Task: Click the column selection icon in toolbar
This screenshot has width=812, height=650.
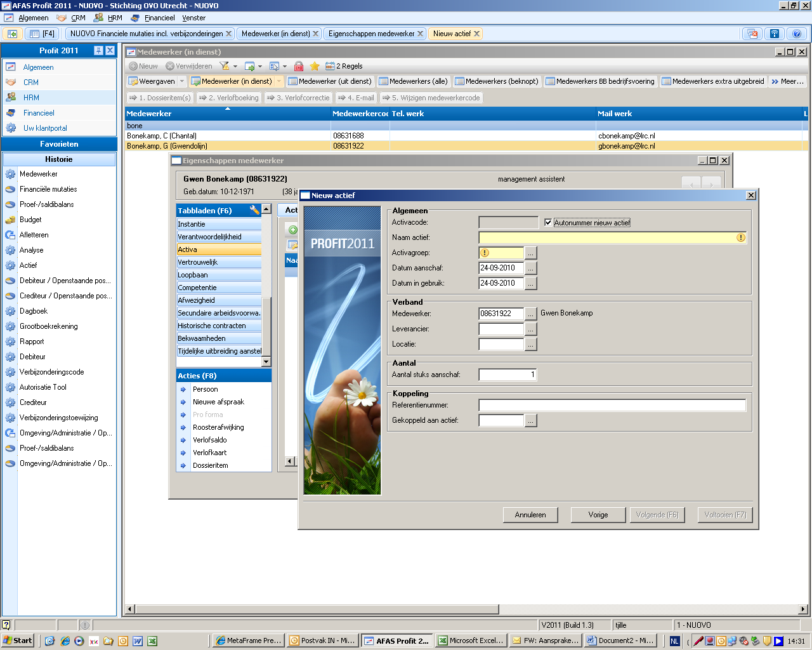Action: 274,66
